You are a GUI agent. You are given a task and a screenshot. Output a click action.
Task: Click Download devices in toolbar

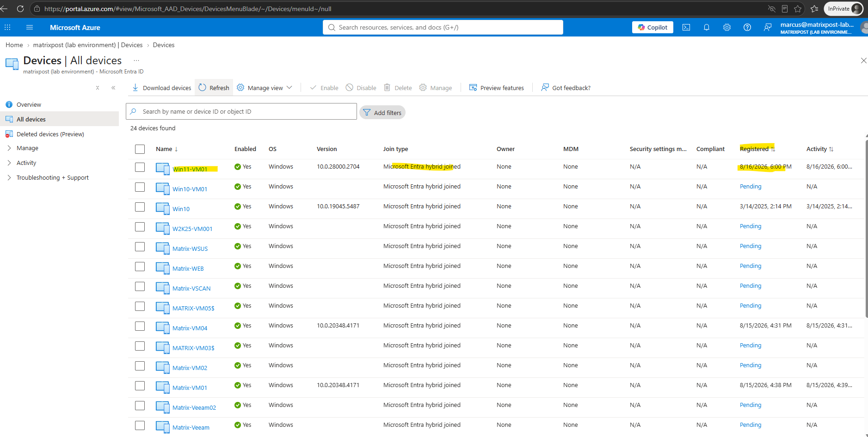pyautogui.click(x=161, y=88)
